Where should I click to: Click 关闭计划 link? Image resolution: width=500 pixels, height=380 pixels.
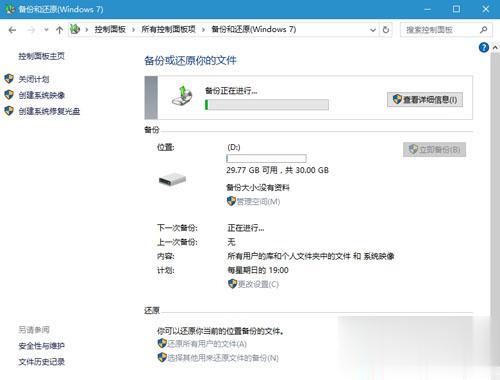click(x=34, y=79)
